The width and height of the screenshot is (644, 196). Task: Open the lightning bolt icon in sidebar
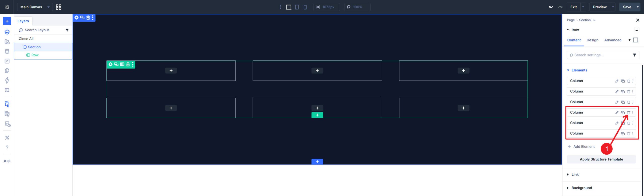(x=7, y=80)
